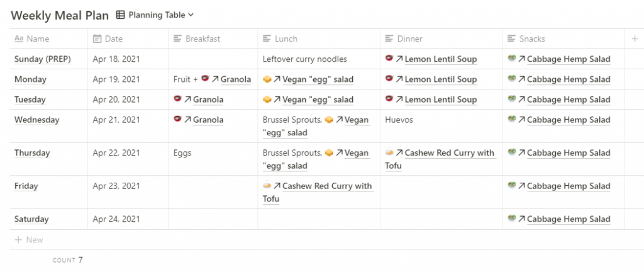Open the COUNT calculation at the table bottom

click(x=68, y=260)
